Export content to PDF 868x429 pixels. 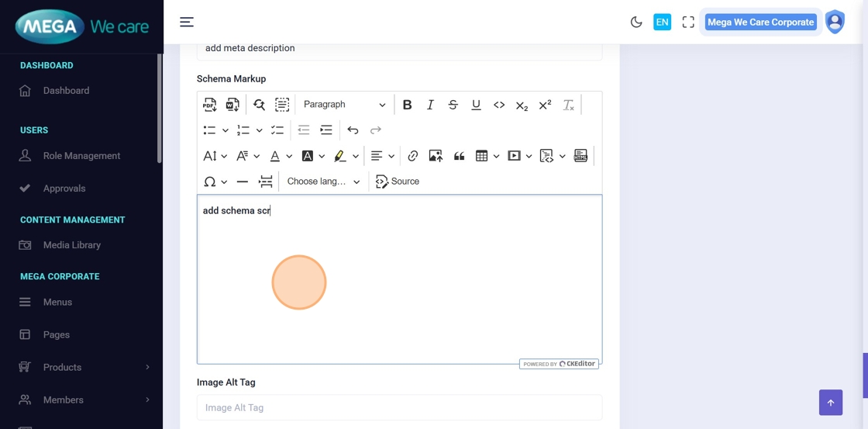coord(209,105)
